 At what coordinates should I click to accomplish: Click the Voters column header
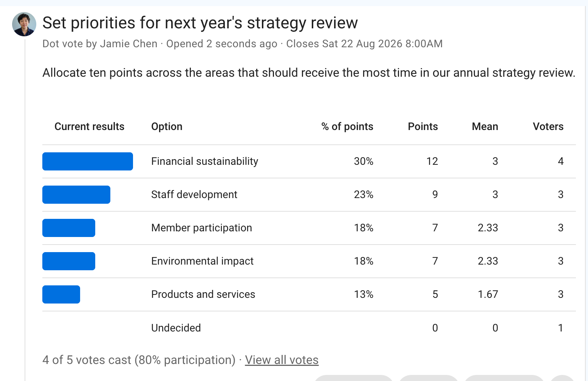(548, 127)
